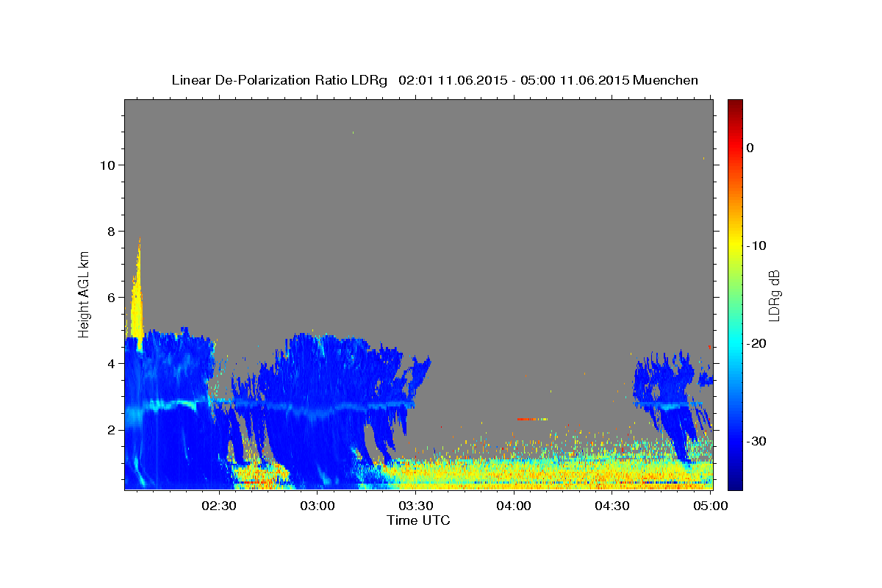Click the 03:00 time tick label
This screenshot has height=588, width=882.
(x=318, y=506)
